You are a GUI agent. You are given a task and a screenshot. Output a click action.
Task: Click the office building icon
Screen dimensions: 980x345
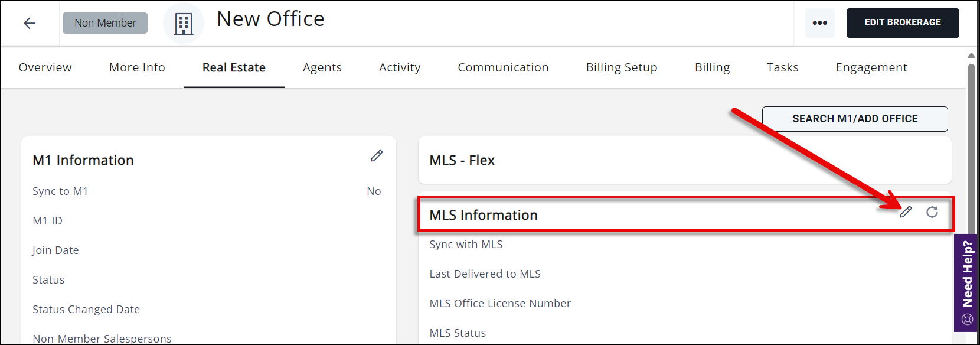(184, 24)
